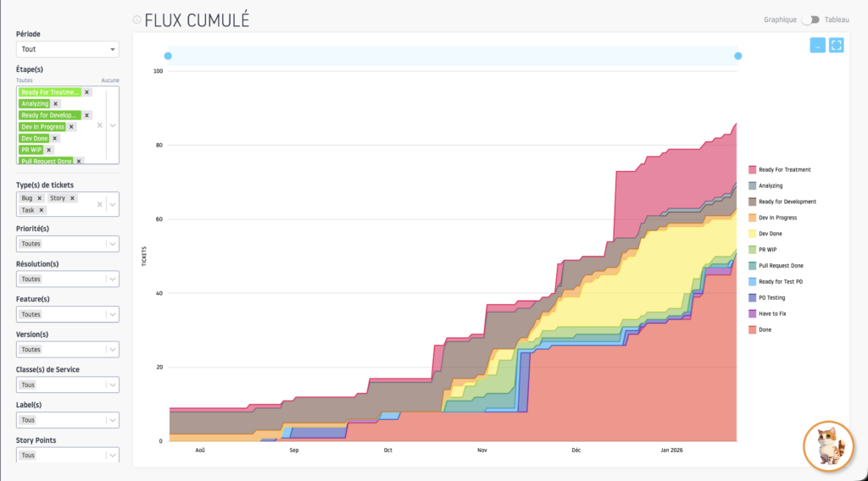Open the chart options menu (… button)
Image resolution: width=868 pixels, height=481 pixels.
coord(817,46)
